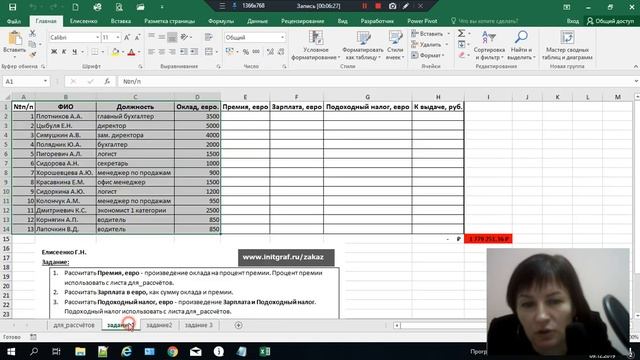The height and width of the screenshot is (360, 640).
Task: Click the insert function fx icon
Action: [x=107, y=81]
